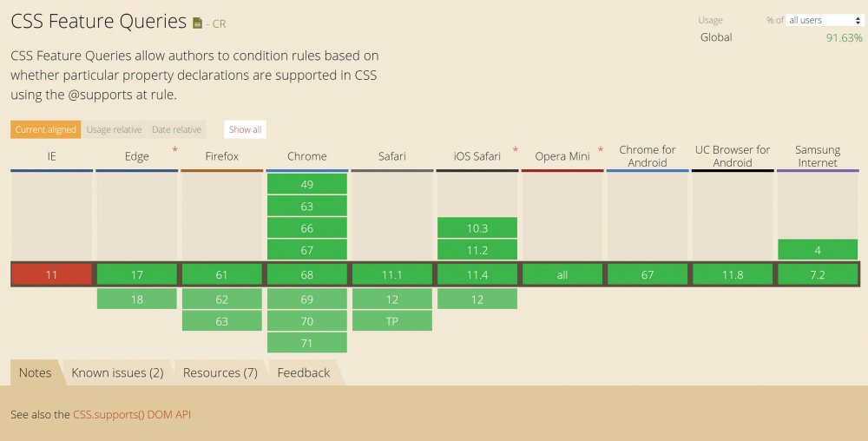Select the Samsung Internet 4 cell
Screen dimensions: 868x441
(x=818, y=250)
